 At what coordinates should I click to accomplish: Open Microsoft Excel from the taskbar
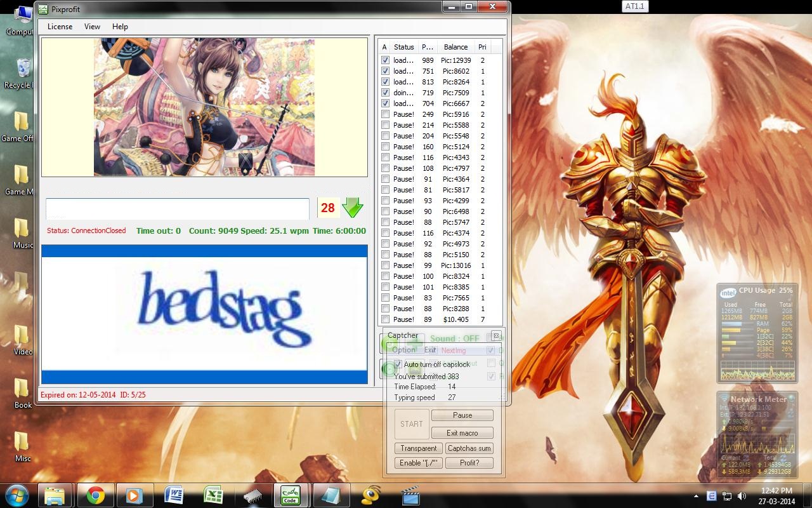(x=213, y=495)
